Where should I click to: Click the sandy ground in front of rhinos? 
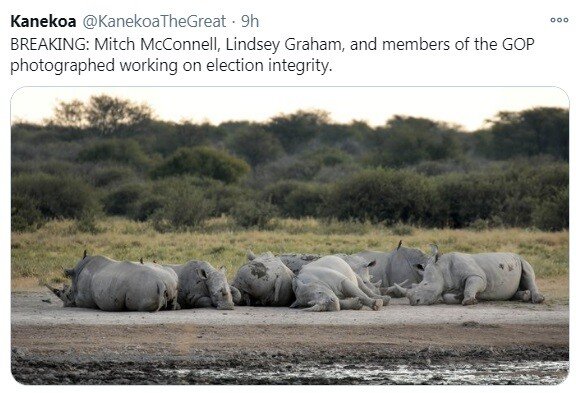pyautogui.click(x=290, y=323)
